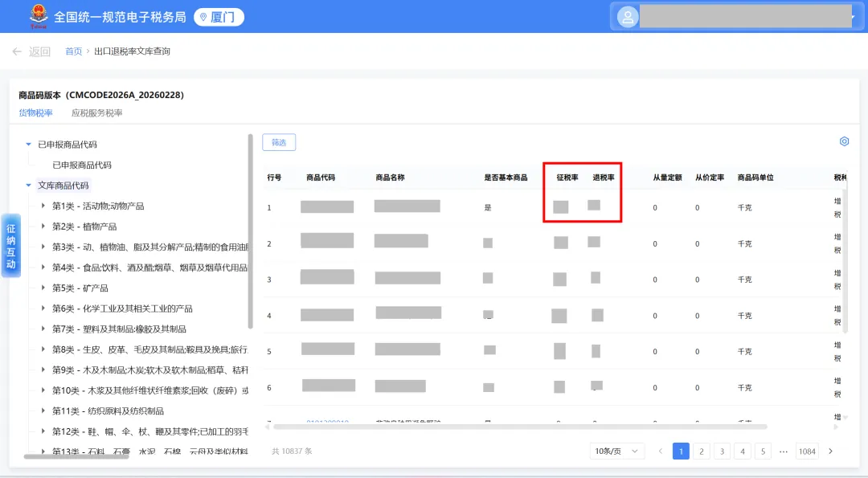Viewport: 868px width, 478px height.
Task: Click the 退税率 column header
Action: coord(604,177)
